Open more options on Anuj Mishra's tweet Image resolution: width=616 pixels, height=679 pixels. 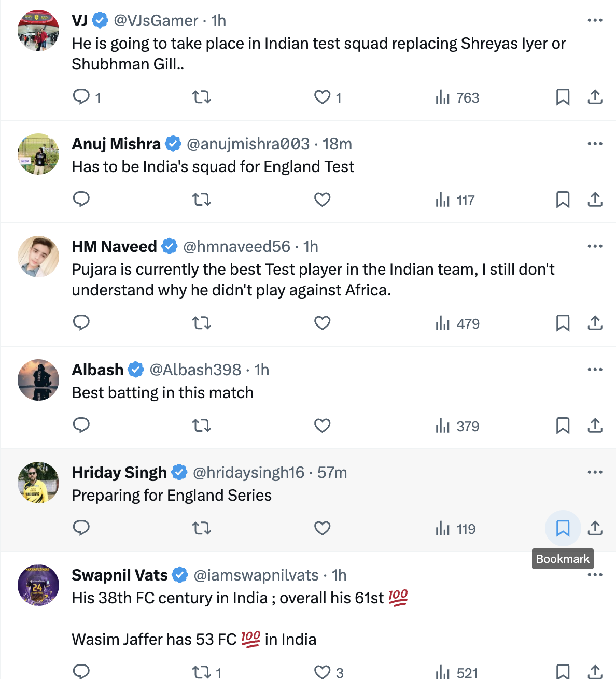pyautogui.click(x=595, y=144)
